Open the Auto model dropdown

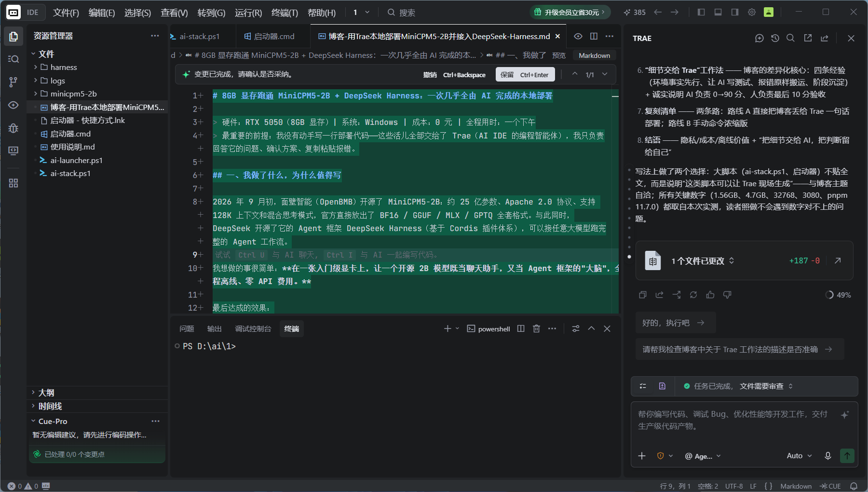coord(799,456)
